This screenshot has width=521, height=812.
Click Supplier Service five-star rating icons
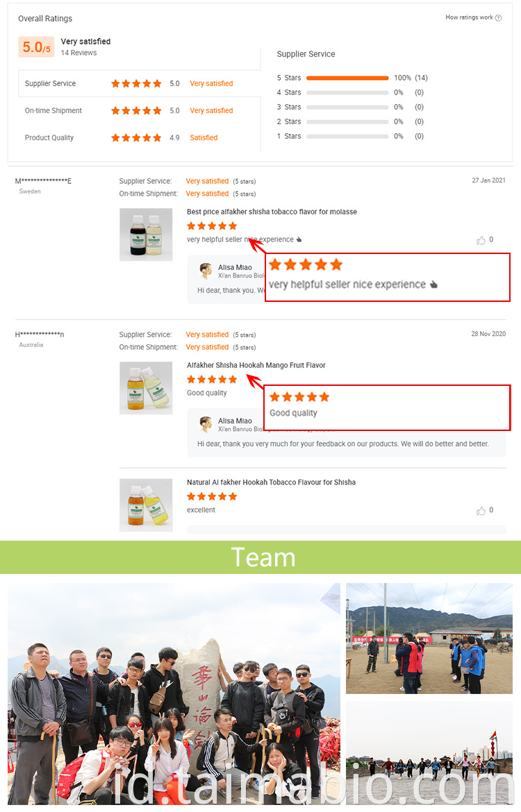pos(136,83)
